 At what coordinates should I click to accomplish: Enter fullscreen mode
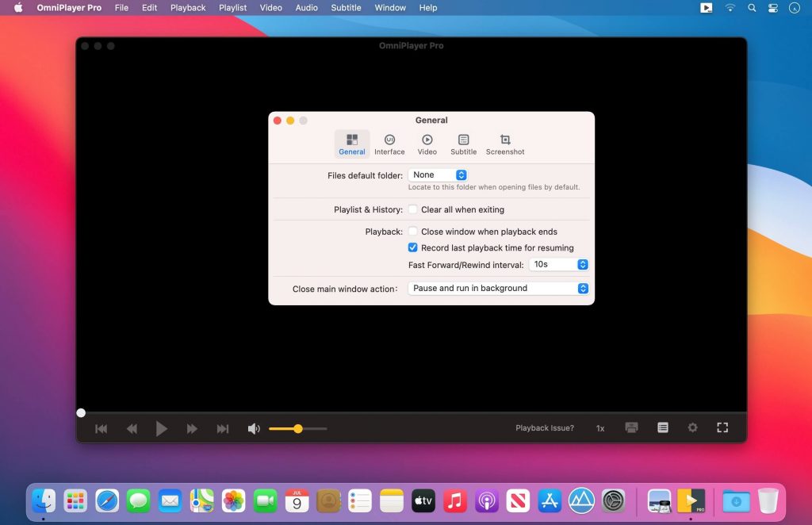point(722,427)
